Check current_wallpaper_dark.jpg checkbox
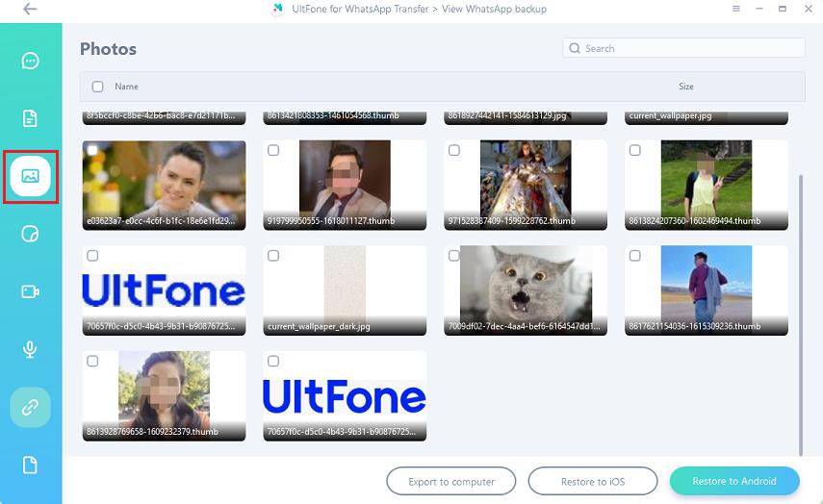The width and height of the screenshot is (823, 504). pyautogui.click(x=273, y=256)
